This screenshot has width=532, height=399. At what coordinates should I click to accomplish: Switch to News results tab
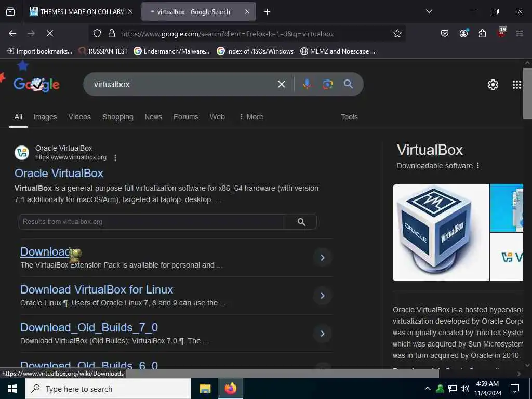coord(153,117)
